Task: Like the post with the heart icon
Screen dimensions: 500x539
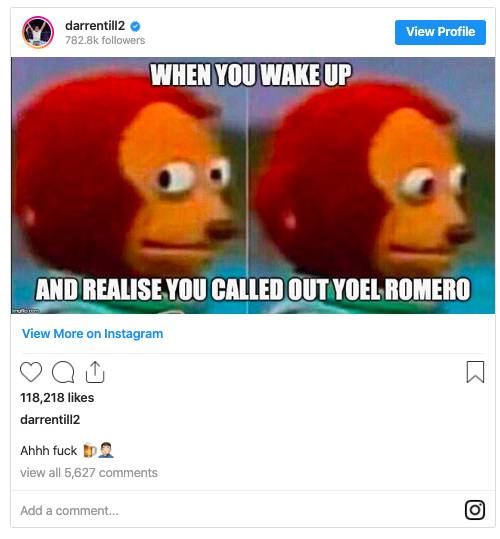Action: [31, 372]
